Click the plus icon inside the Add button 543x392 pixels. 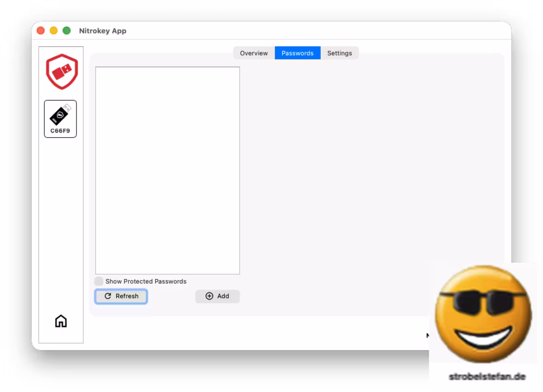point(209,296)
